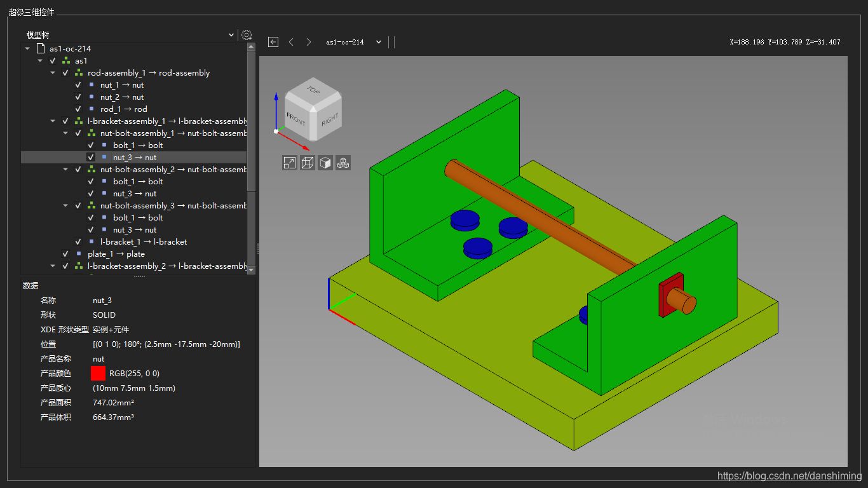Toggle nut_1 → nut checkbox
The image size is (868, 488).
coord(78,85)
